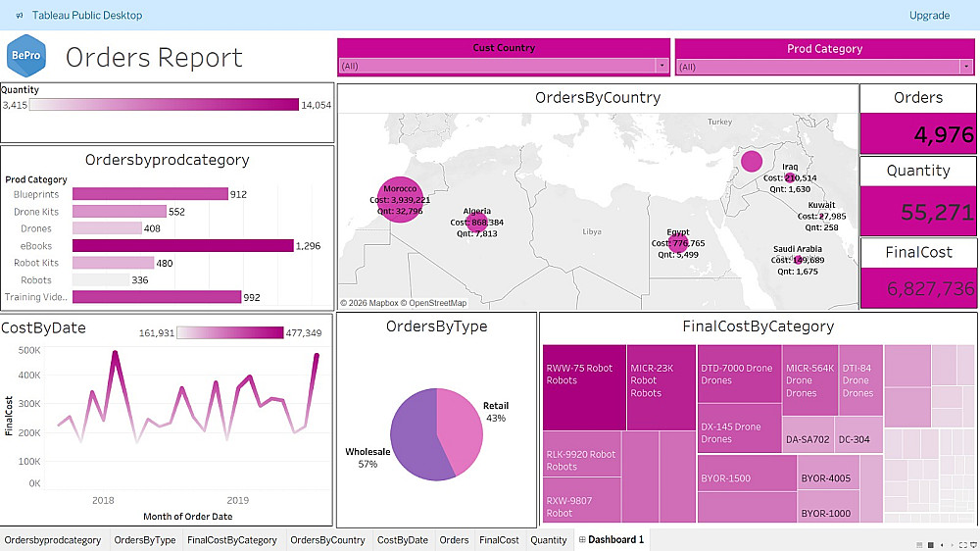Click the BePro hexagon logo

point(26,56)
